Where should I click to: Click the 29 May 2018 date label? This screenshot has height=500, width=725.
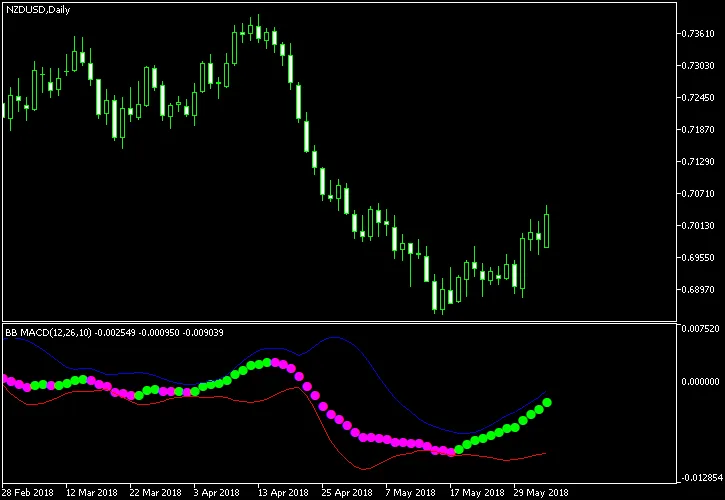541,492
